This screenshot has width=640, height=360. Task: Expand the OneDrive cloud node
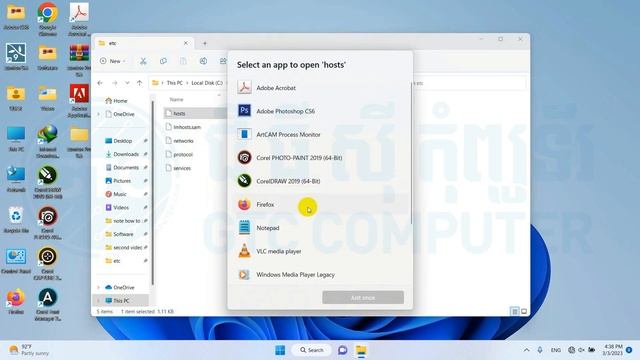point(98,287)
